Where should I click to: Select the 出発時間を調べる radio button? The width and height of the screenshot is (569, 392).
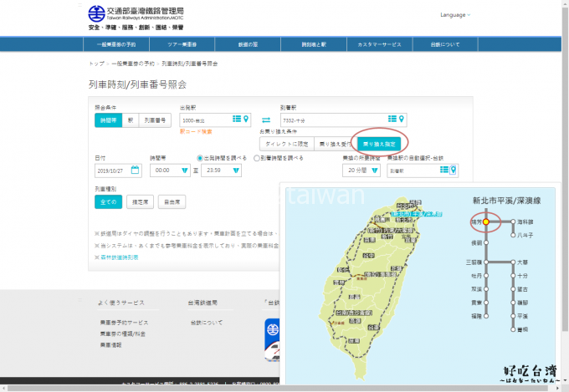coord(199,157)
